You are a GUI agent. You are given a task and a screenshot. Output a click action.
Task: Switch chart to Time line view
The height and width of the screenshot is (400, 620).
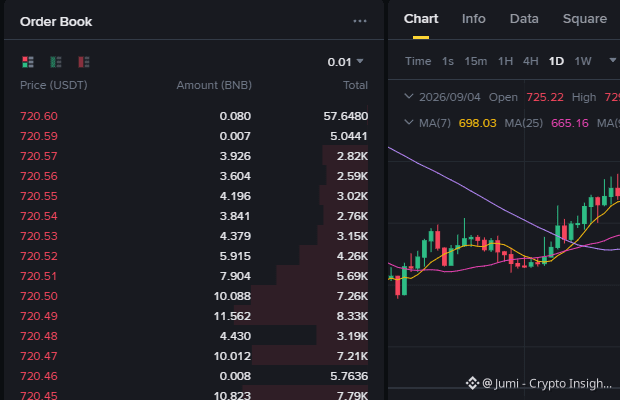point(418,61)
